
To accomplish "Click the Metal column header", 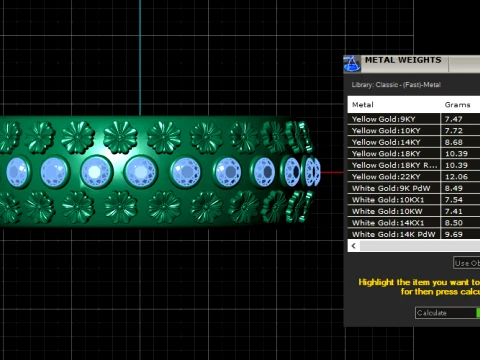I will (x=394, y=105).
